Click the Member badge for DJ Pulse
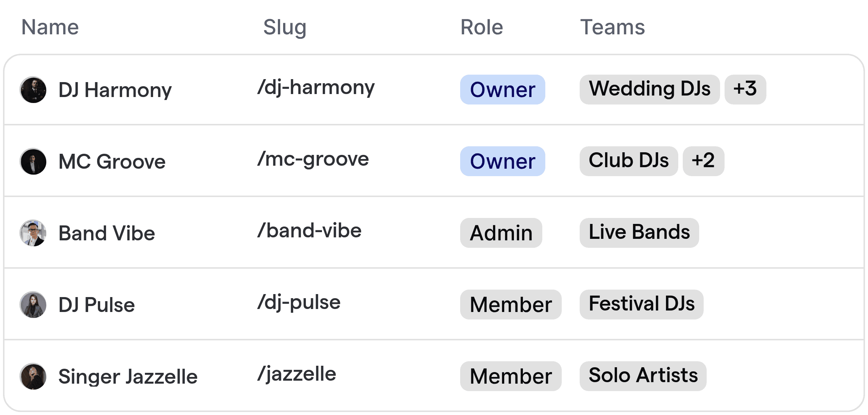The height and width of the screenshot is (415, 868). (x=510, y=305)
